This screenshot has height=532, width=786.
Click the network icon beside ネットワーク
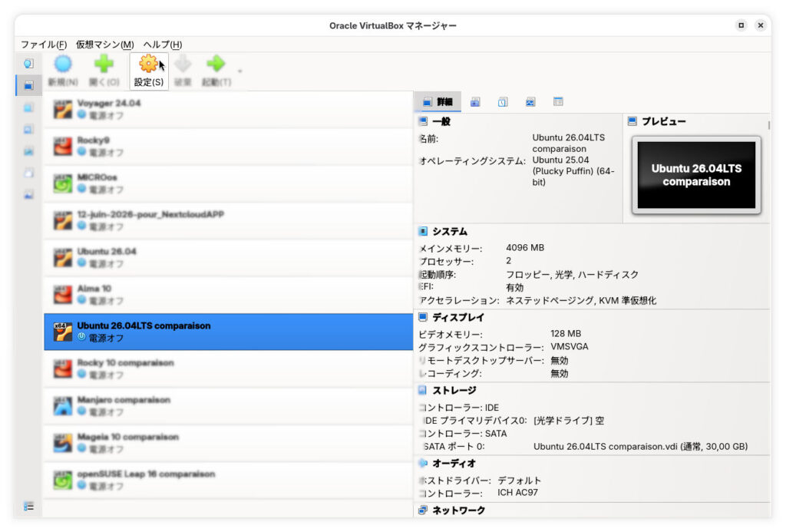click(x=423, y=510)
